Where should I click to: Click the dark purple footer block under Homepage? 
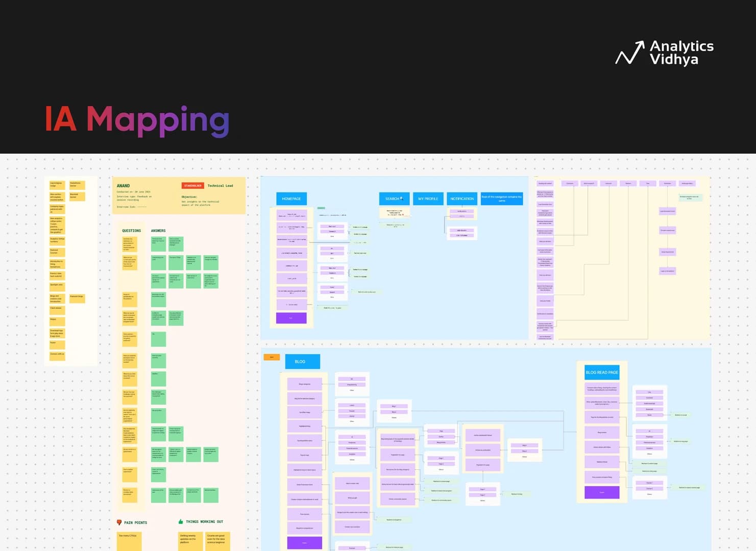tap(291, 318)
